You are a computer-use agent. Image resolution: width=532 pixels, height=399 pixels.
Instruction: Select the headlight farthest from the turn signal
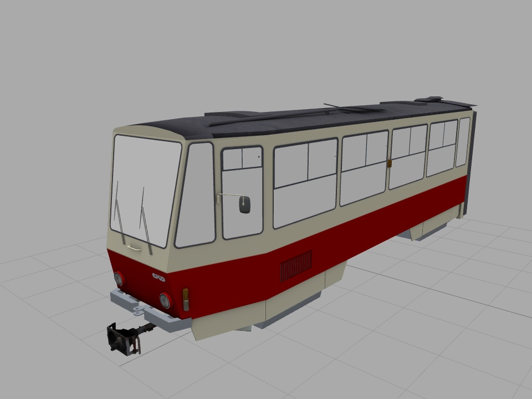pyautogui.click(x=119, y=279)
